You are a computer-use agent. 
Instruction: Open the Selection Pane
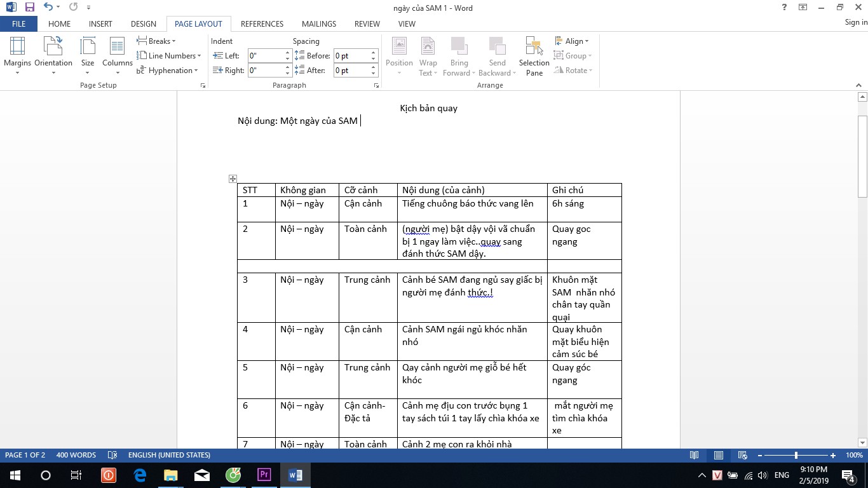tap(534, 56)
